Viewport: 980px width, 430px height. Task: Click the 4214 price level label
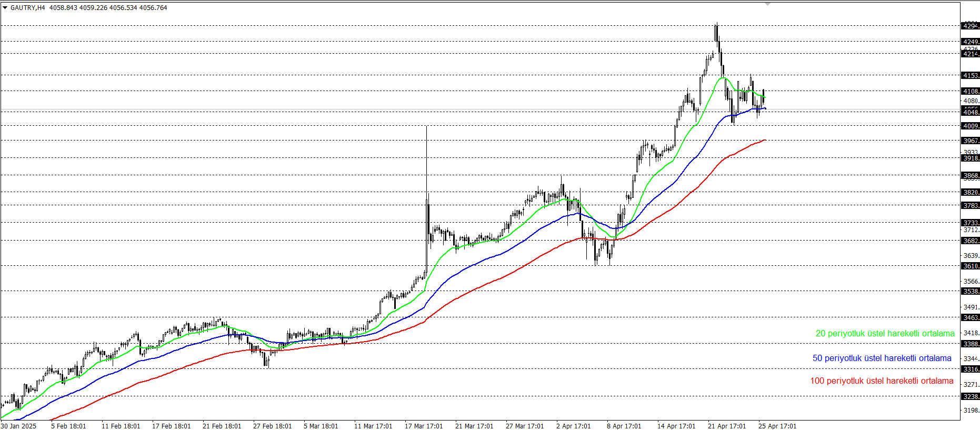pos(971,54)
